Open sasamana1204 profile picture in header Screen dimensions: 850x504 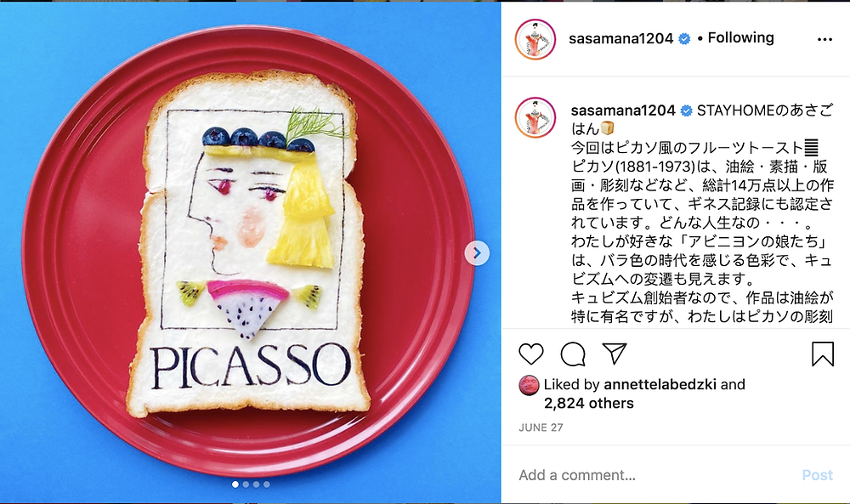coord(535,39)
